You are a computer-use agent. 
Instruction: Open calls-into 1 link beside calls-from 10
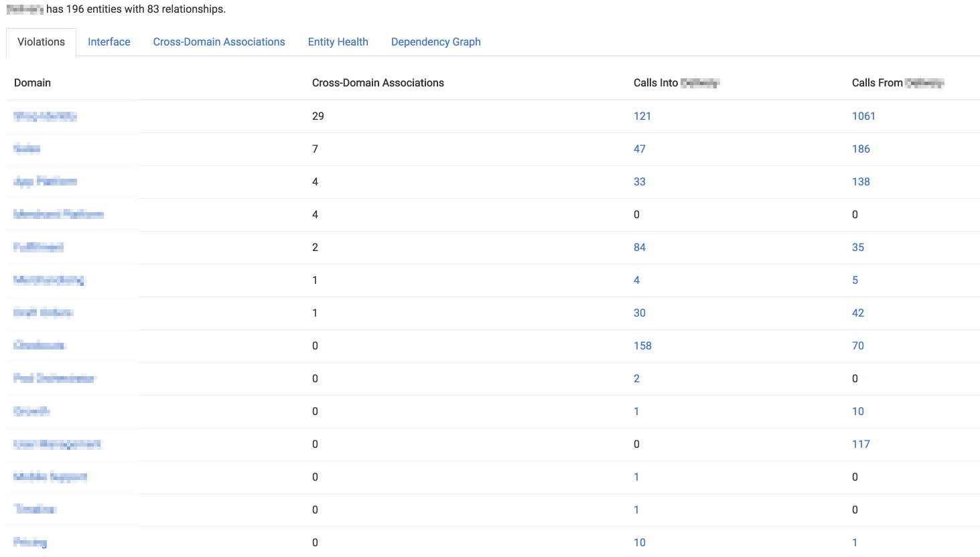[636, 411]
